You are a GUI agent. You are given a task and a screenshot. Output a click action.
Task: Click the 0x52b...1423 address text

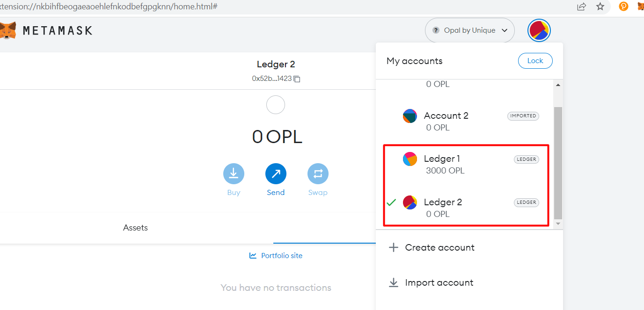[272, 79]
